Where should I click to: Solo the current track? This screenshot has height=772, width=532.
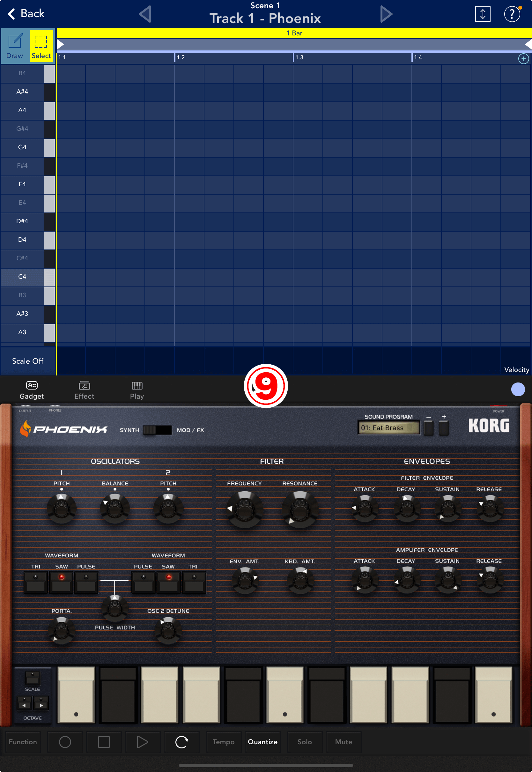click(x=305, y=742)
